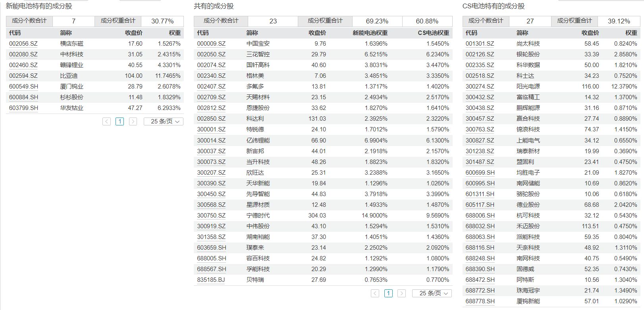The height and width of the screenshot is (310, 644).
Task: Open stock code 002850.SZ link
Action: coord(211,119)
